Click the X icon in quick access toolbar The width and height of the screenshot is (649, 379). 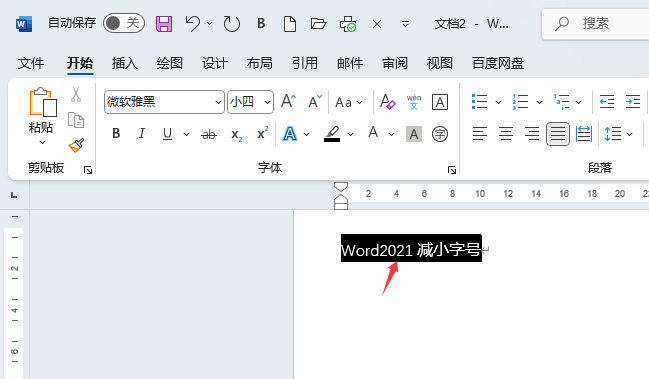tap(377, 24)
